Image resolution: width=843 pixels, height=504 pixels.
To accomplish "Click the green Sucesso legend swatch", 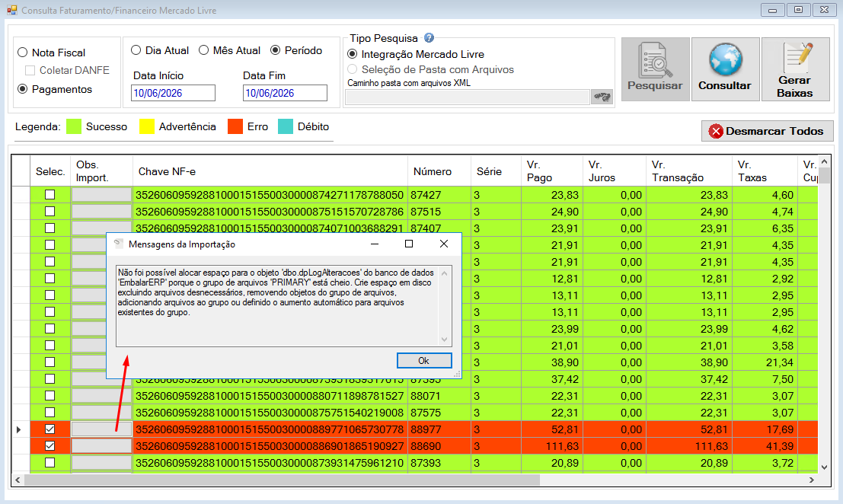I will point(74,126).
